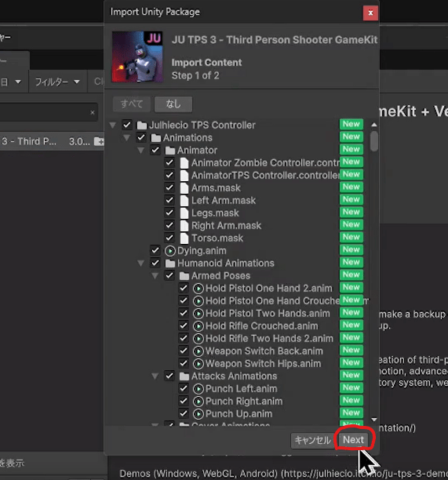Click the Next button
Viewport: 448px width, 480px height.
pos(353,440)
